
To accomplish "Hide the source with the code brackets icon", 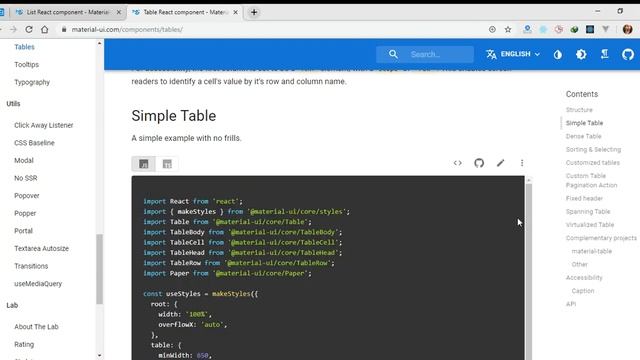I will (458, 163).
